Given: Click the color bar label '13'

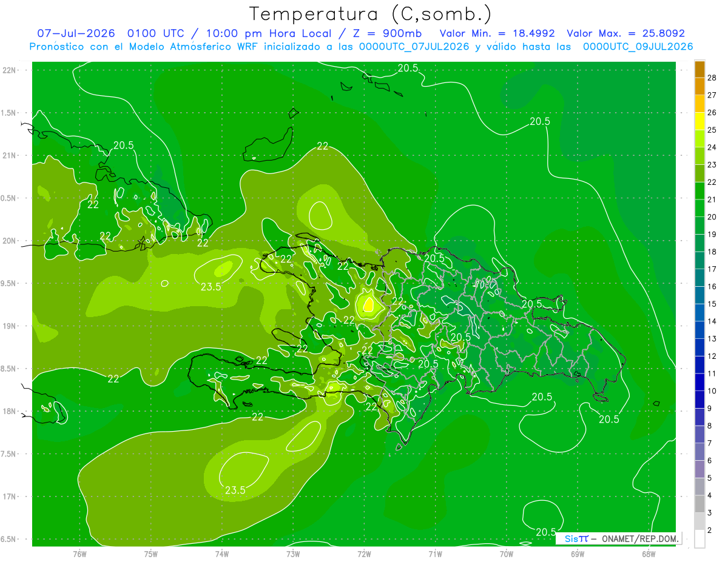Looking at the screenshot, I should pos(712,338).
